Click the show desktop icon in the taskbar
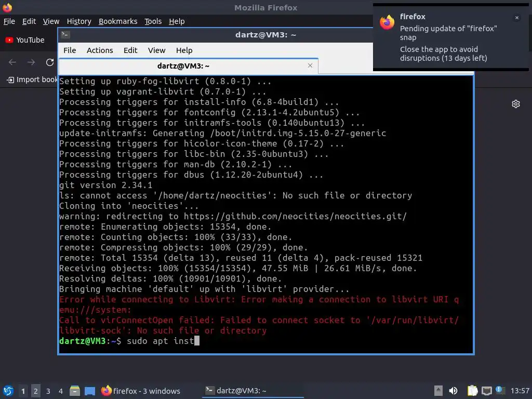Image resolution: width=532 pixels, height=399 pixels. (x=90, y=391)
